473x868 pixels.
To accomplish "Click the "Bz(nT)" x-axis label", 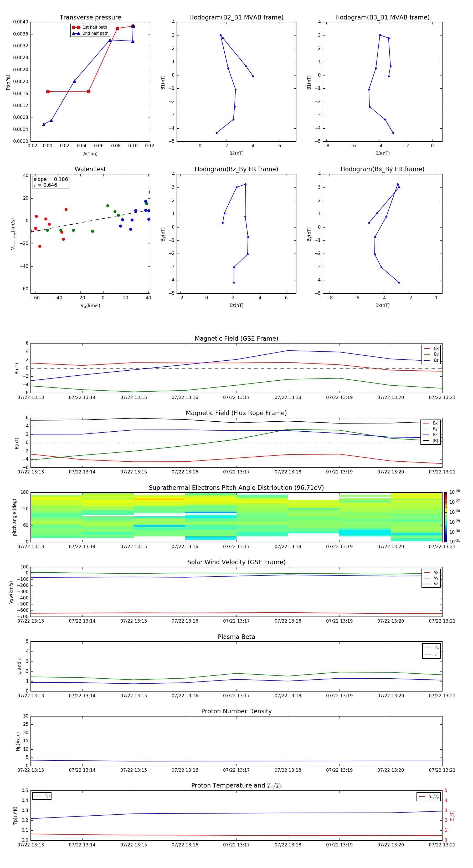I will 236,305.
